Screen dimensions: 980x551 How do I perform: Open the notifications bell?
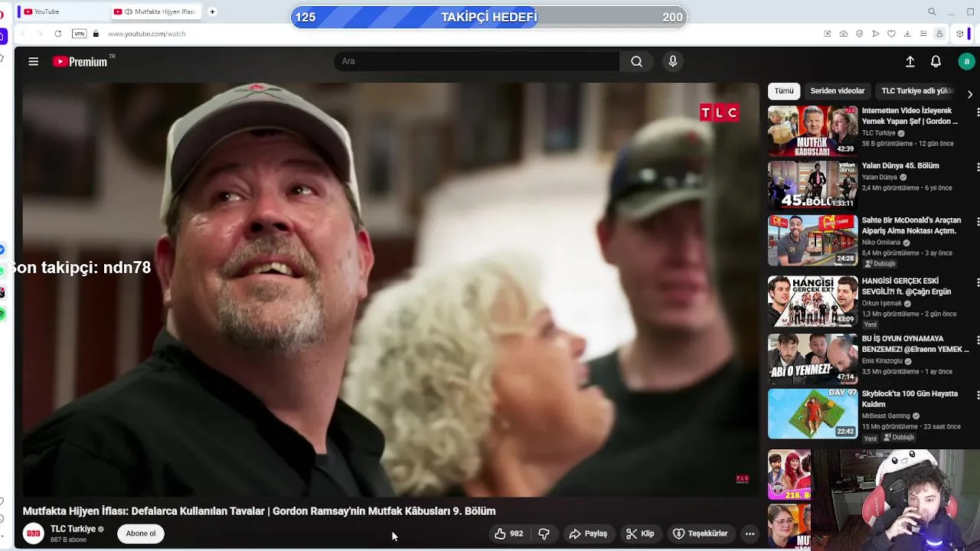click(x=936, y=61)
